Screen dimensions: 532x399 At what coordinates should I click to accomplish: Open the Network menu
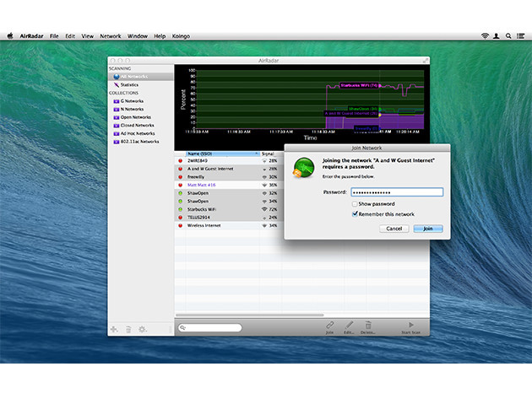(111, 36)
